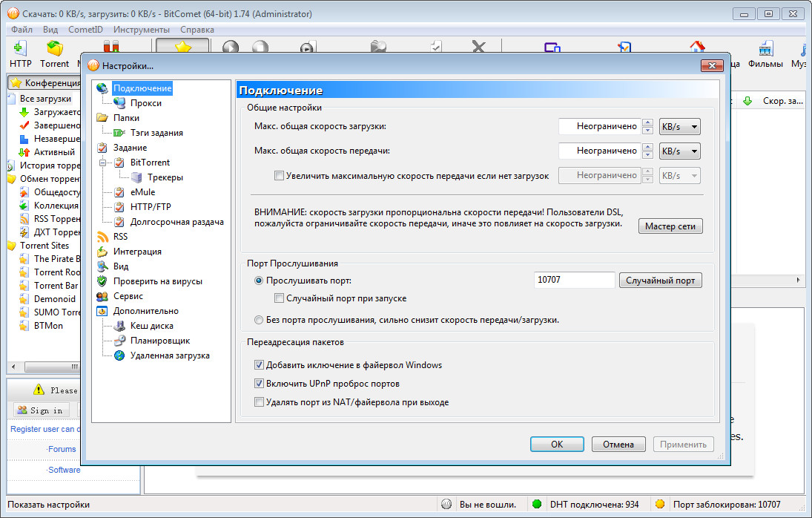Select Без порта прослушивания radio option

[259, 320]
